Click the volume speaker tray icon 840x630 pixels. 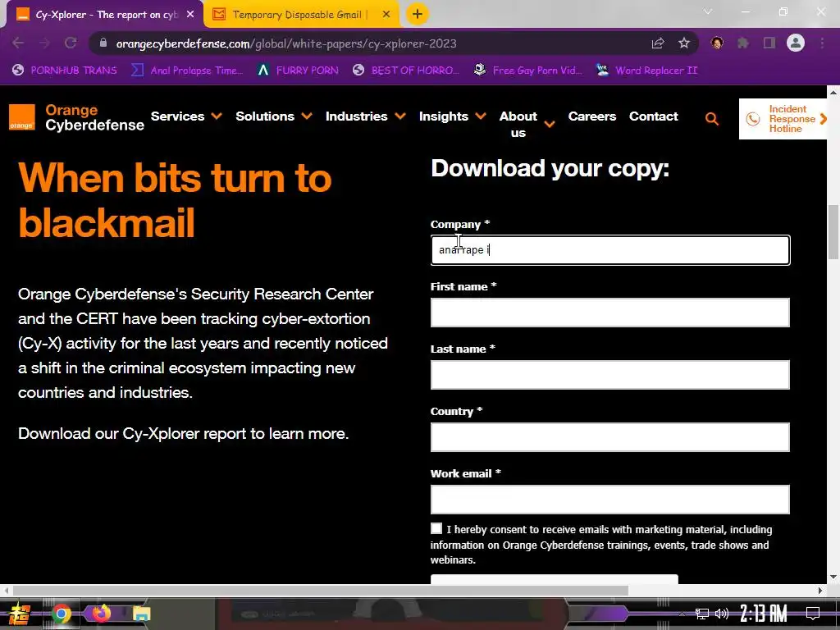pos(722,614)
